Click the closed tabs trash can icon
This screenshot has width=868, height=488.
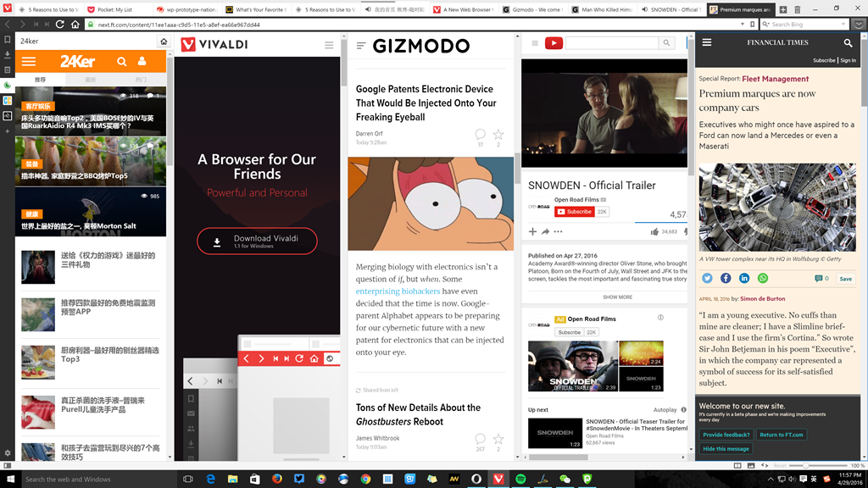(x=797, y=9)
